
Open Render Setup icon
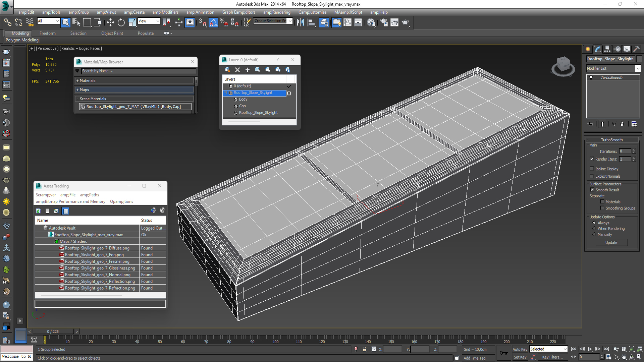[383, 22]
